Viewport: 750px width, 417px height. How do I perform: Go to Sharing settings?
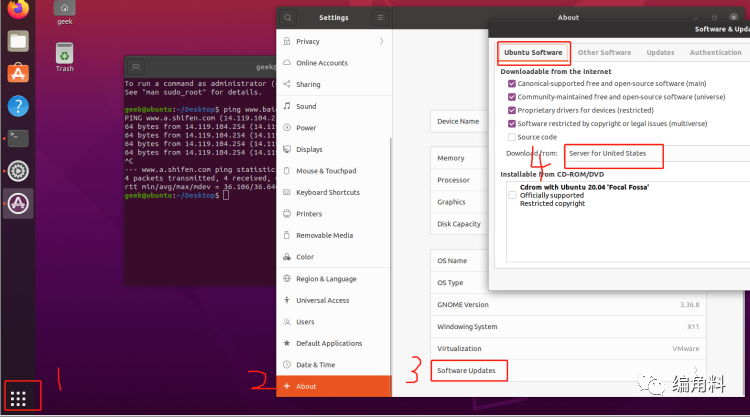click(x=333, y=84)
